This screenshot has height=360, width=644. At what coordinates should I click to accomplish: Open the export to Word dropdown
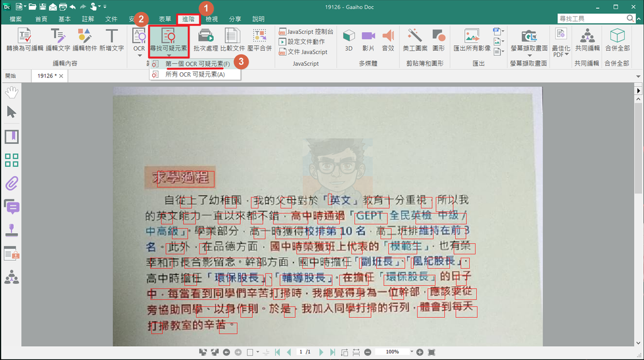pyautogui.click(x=502, y=31)
